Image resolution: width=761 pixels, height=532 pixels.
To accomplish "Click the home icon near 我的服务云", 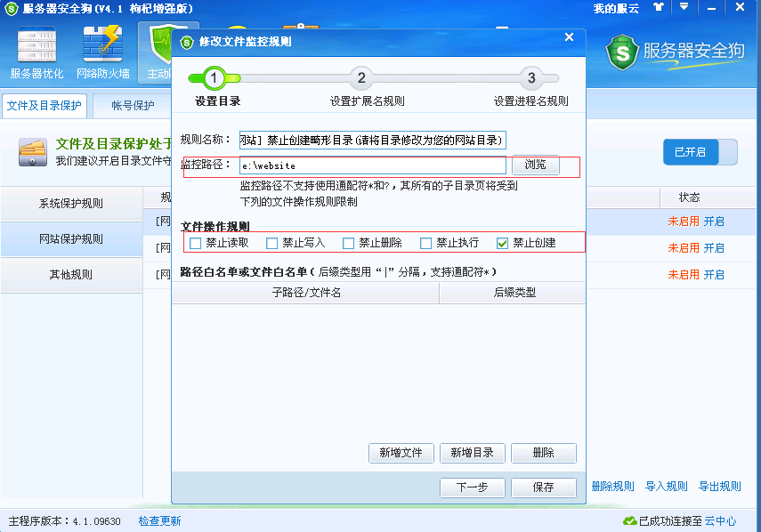I will (658, 8).
